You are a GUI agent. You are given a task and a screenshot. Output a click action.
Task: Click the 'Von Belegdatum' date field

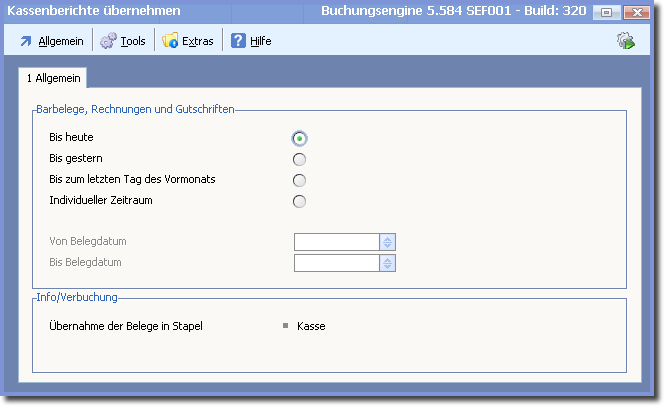tap(336, 242)
